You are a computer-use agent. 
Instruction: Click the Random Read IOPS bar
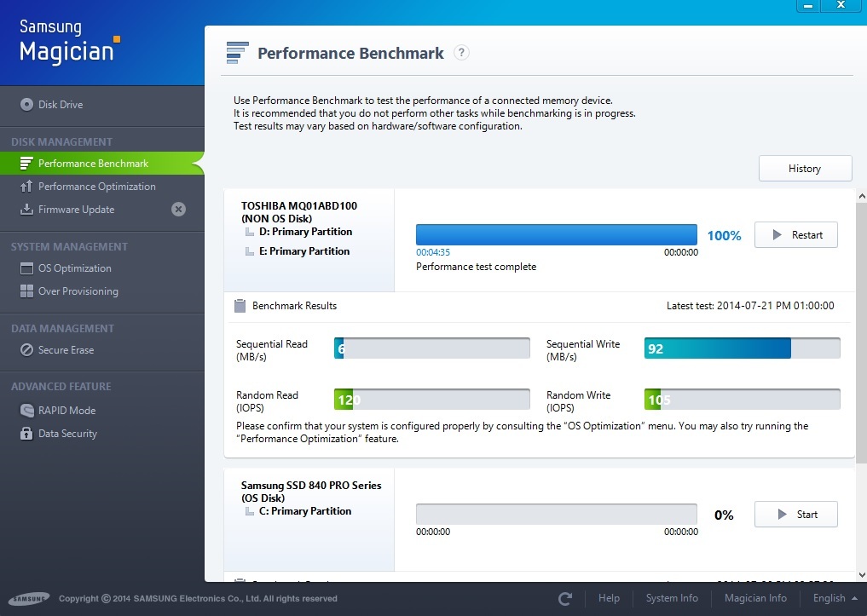pos(432,400)
